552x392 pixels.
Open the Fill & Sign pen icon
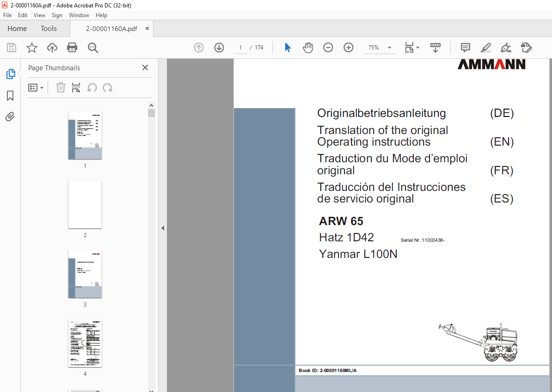(x=506, y=48)
